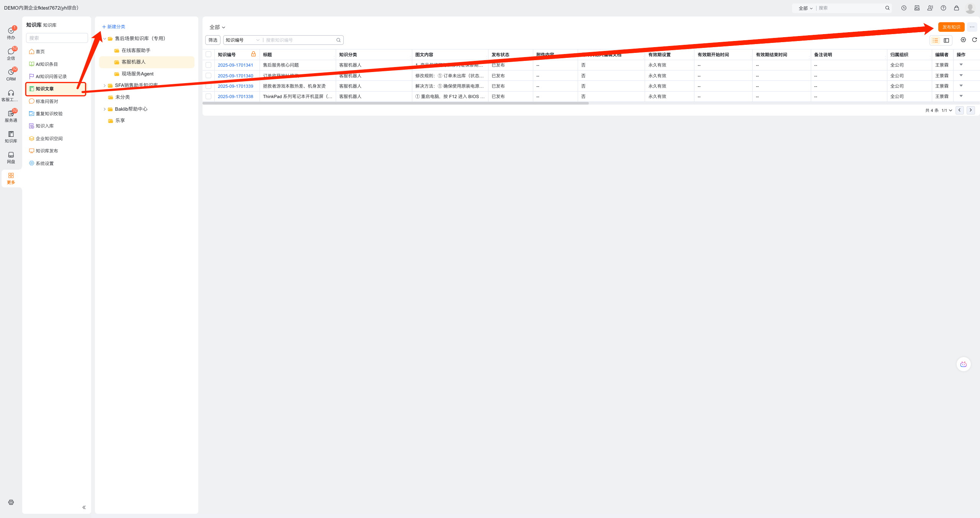980x518 pixels.
Task: Expand the Baklib帮助中心 folder
Action: click(x=105, y=109)
